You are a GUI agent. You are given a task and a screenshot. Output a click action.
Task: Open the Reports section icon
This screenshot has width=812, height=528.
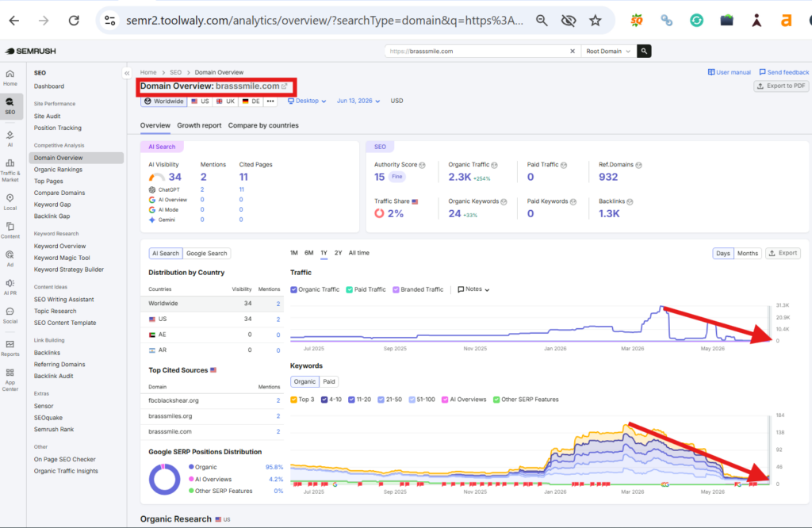click(10, 348)
